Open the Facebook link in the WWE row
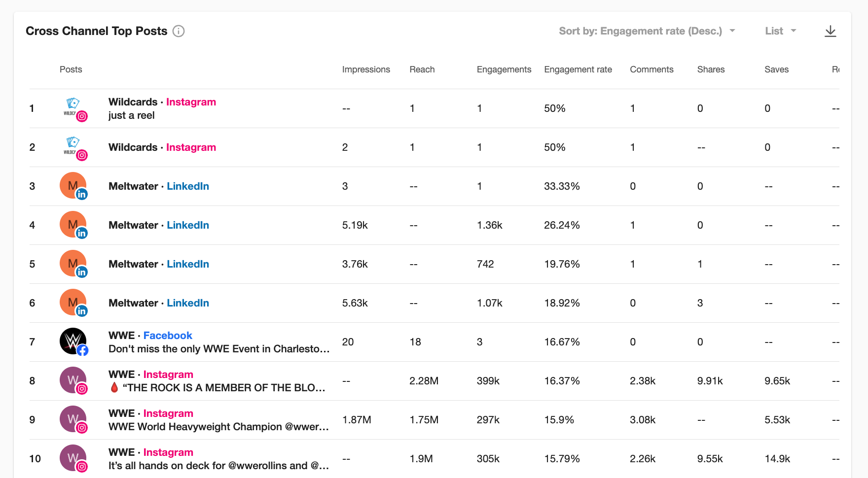 tap(168, 336)
